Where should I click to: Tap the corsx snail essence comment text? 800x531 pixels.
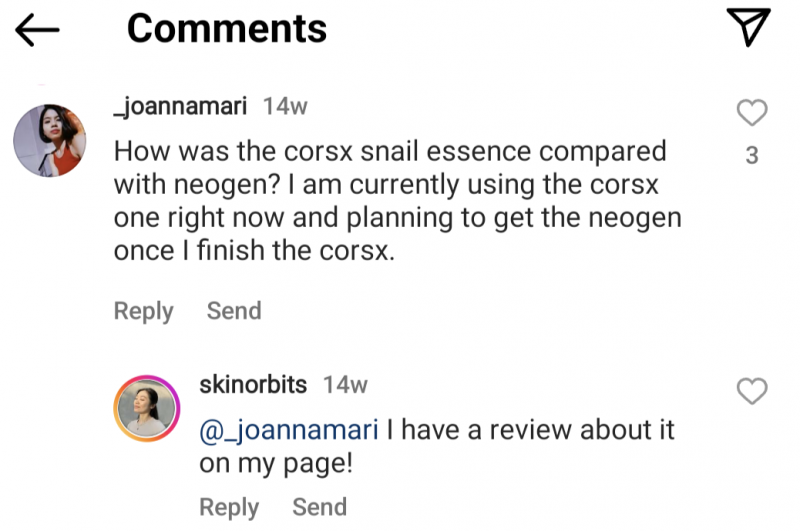click(397, 201)
